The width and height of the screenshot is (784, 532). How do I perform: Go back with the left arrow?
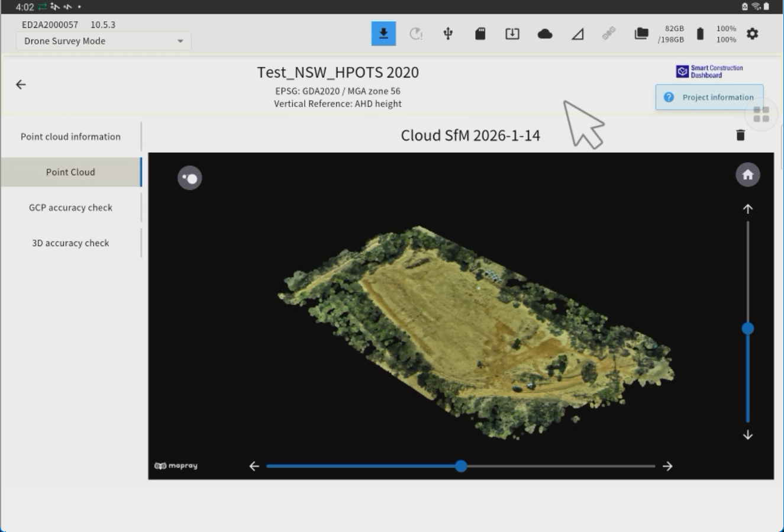click(x=21, y=85)
